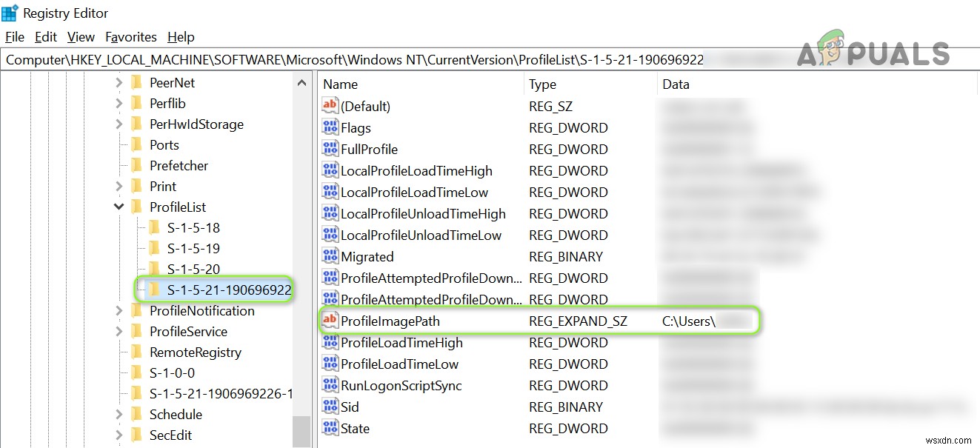Click the State DWORD value icon
The height and width of the screenshot is (448, 980).
click(x=330, y=429)
